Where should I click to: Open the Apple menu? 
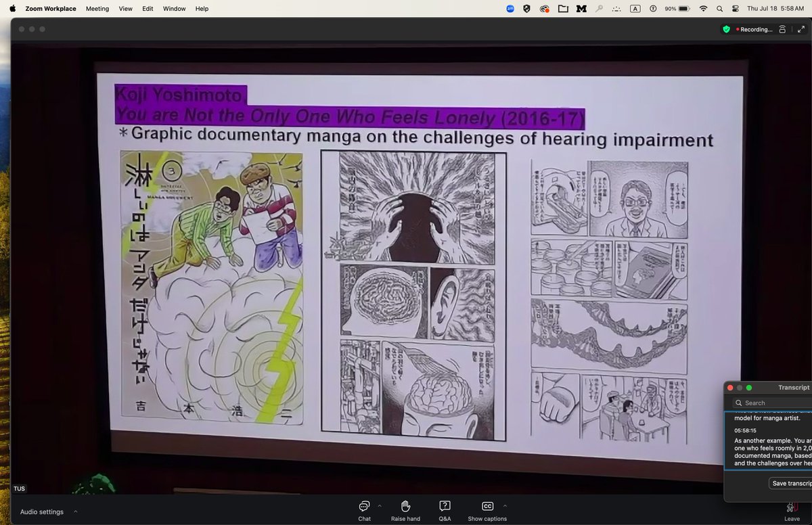click(12, 9)
